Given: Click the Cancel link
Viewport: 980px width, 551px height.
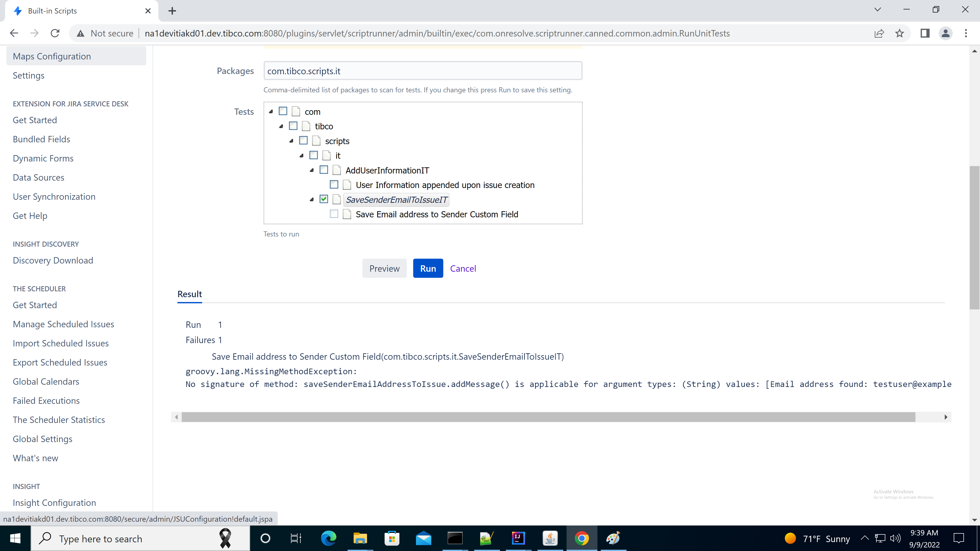Looking at the screenshot, I should click(463, 268).
